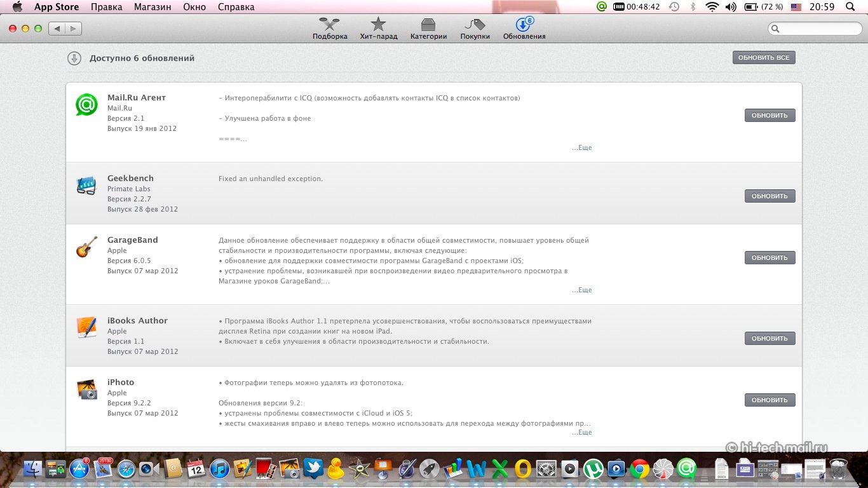Launch uTorrent from the Dock

[593, 469]
